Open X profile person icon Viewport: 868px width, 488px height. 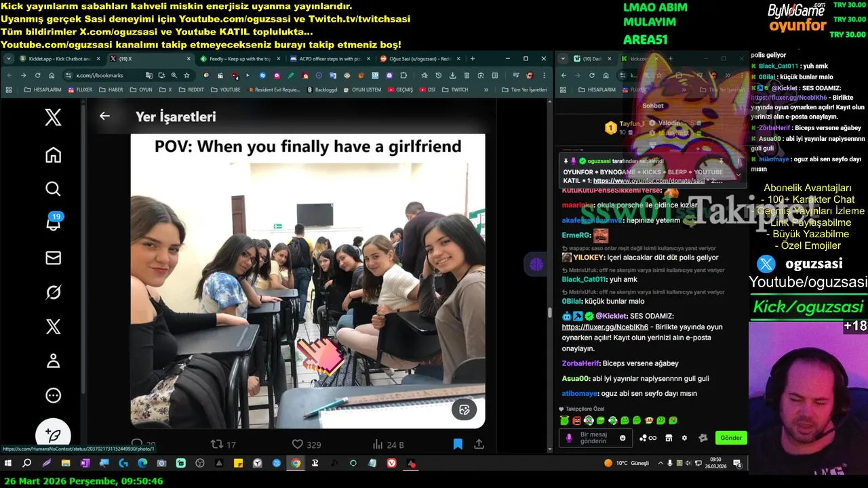pos(53,361)
